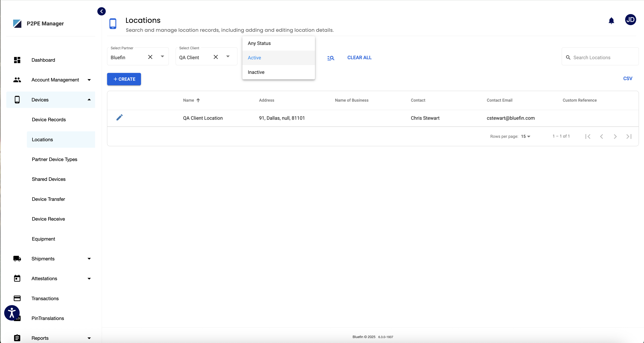Click the Clear All link
The image size is (644, 343).
(359, 57)
